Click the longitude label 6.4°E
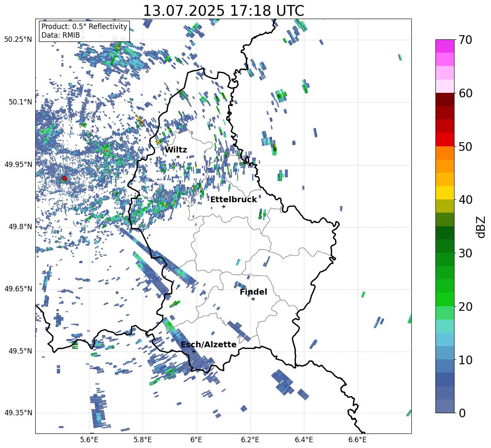The height and width of the screenshot is (448, 491). [304, 440]
